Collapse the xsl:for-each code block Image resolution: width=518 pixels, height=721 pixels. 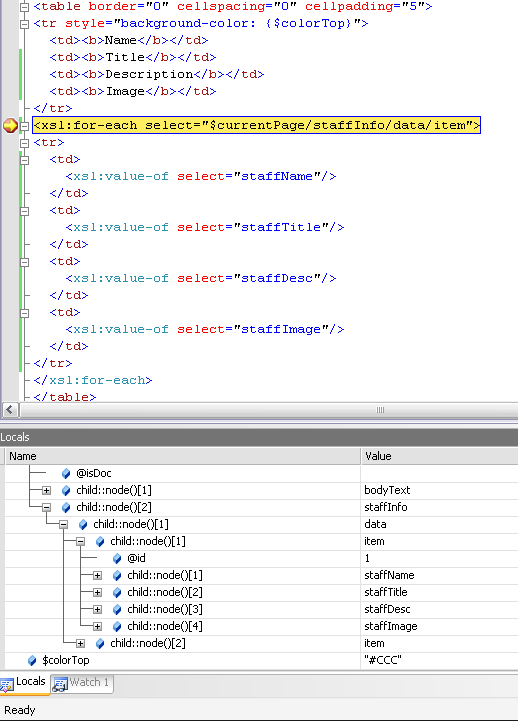25,126
